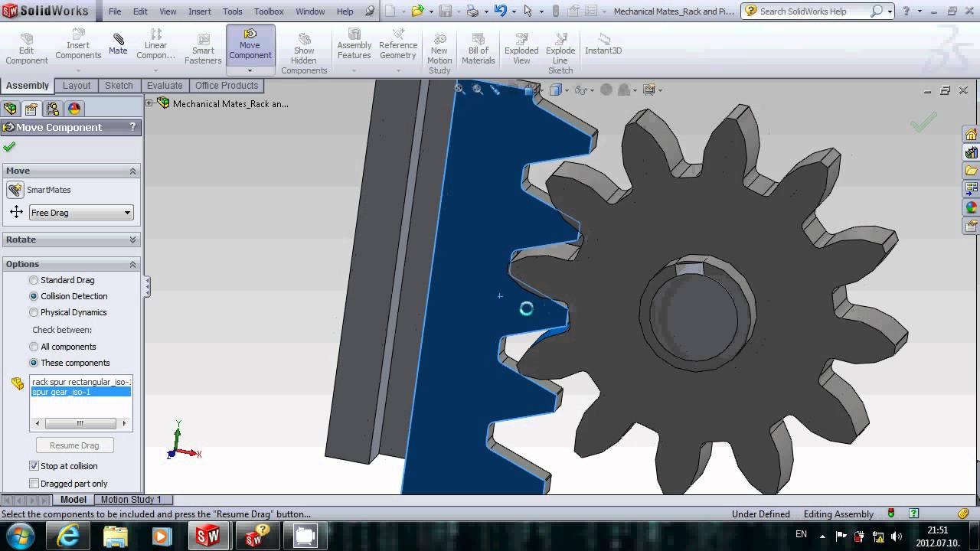Open the Move Component dropdown arrow

(x=250, y=70)
